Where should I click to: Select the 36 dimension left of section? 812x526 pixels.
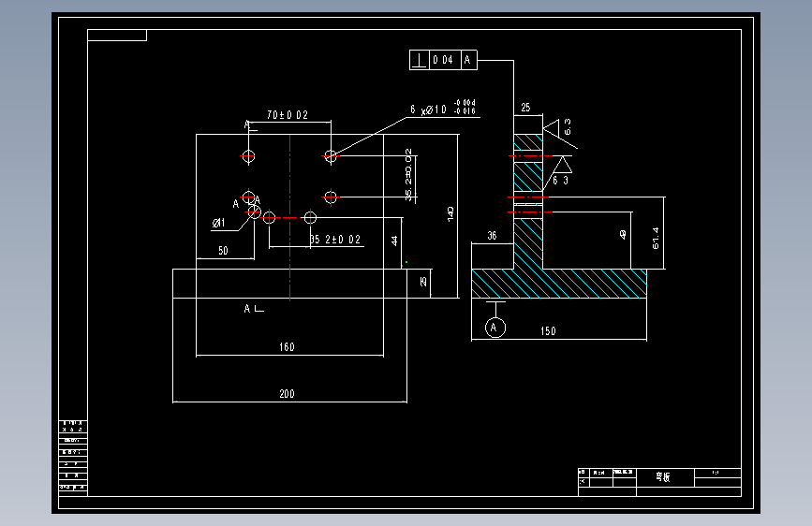tap(492, 236)
